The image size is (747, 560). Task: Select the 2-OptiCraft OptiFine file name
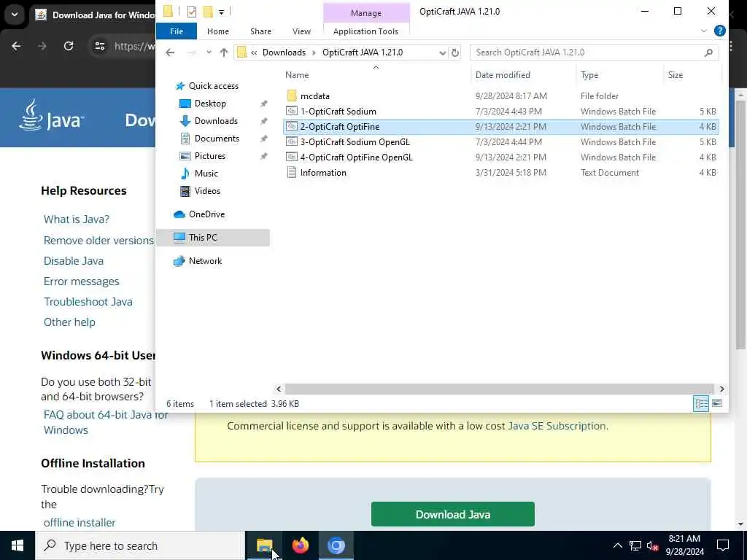point(340,127)
